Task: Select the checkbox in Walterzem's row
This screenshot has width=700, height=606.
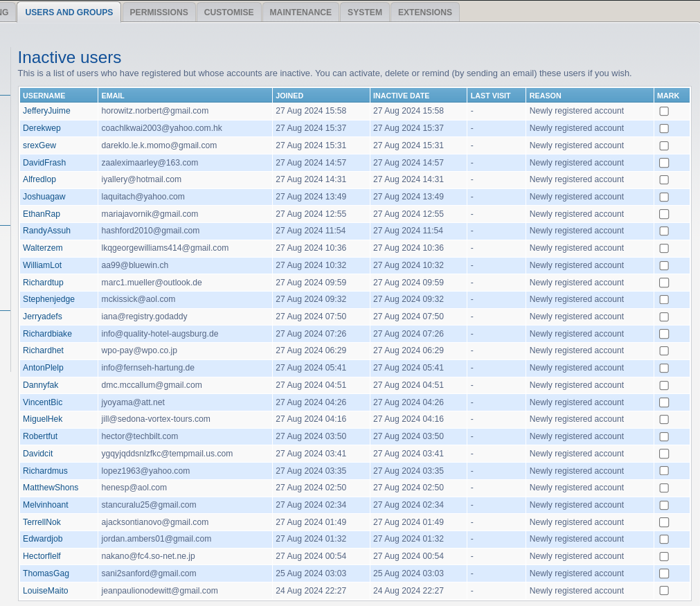Action: pyautogui.click(x=663, y=249)
